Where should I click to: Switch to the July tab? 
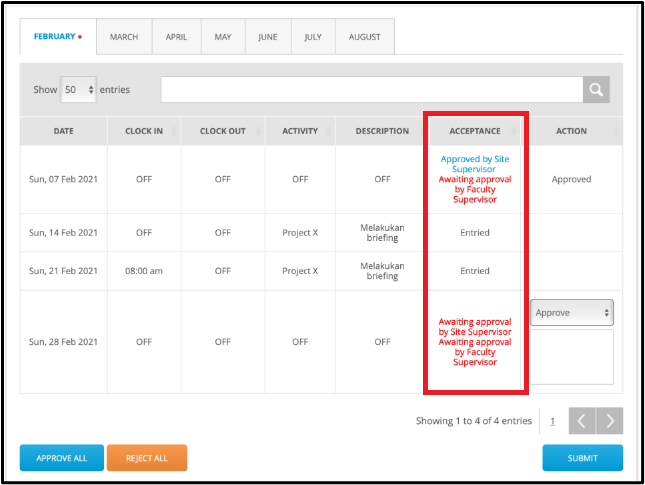[x=313, y=37]
